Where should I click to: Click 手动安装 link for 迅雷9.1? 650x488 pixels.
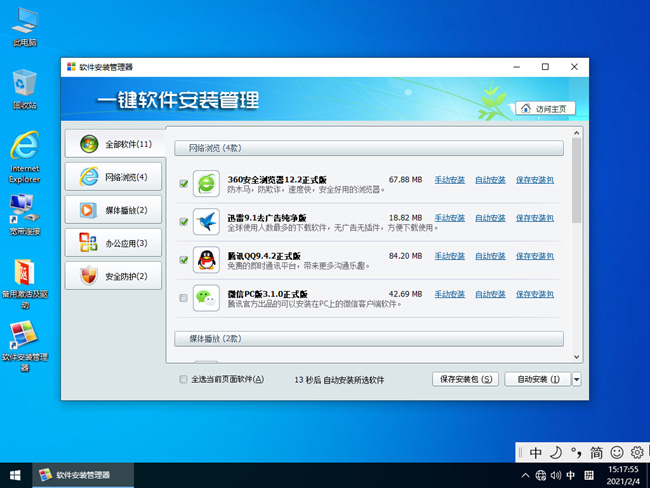(x=450, y=218)
